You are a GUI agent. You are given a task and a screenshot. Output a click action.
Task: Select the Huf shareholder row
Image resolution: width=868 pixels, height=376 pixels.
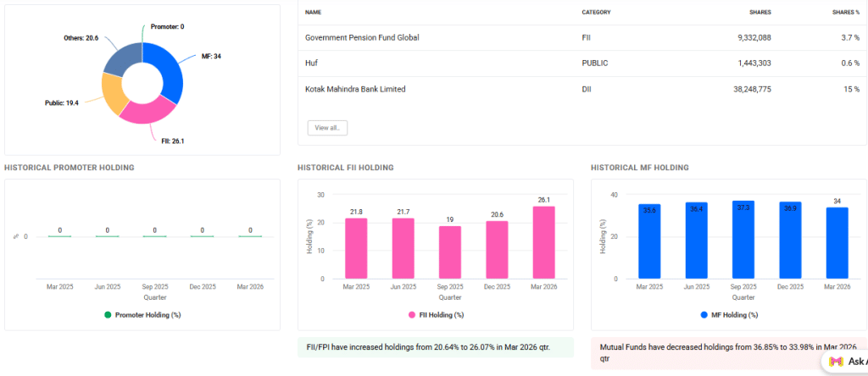click(x=312, y=63)
